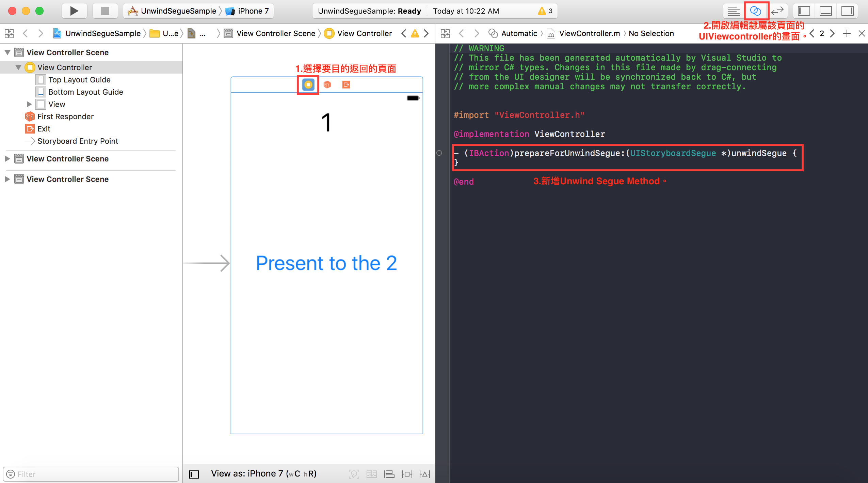Click the Filter field in outline
Screen dimensions: 868x483
click(x=91, y=474)
